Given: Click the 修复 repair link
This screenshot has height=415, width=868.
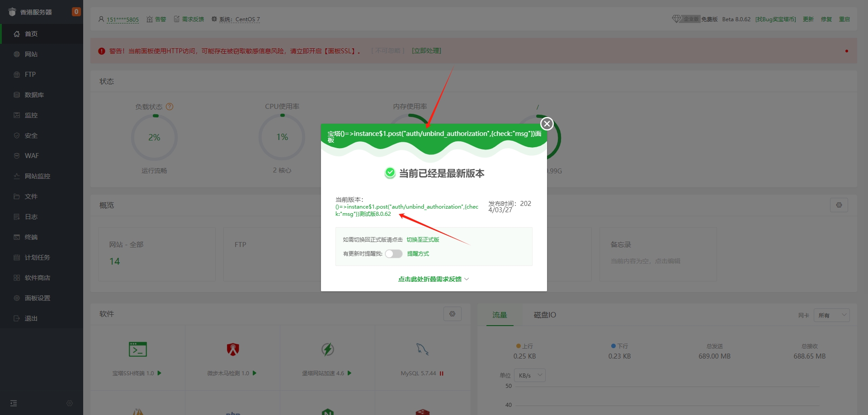Looking at the screenshot, I should pos(826,19).
